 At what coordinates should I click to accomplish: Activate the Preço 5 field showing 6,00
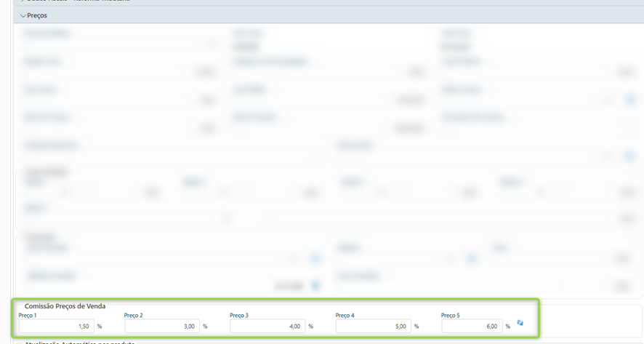472,327
